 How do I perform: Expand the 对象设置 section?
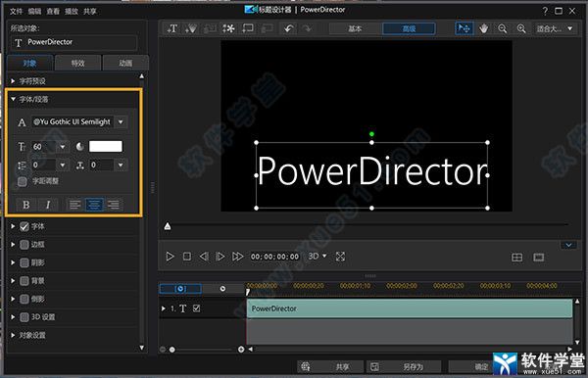[x=13, y=335]
